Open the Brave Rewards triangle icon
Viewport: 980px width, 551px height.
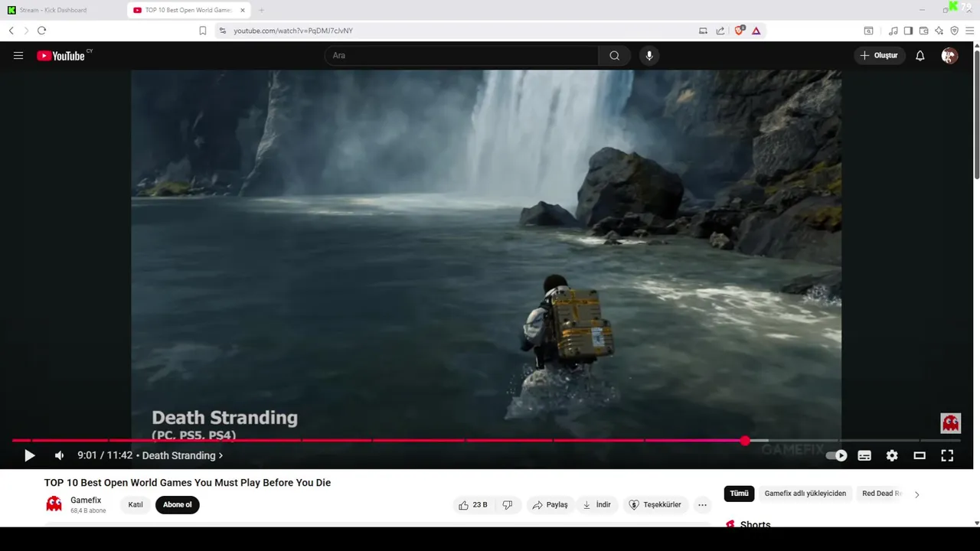pyautogui.click(x=756, y=31)
